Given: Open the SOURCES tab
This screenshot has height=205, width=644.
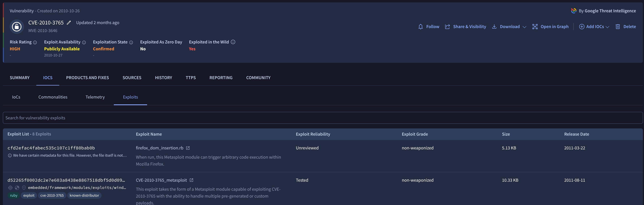Looking at the screenshot, I should pyautogui.click(x=132, y=78).
